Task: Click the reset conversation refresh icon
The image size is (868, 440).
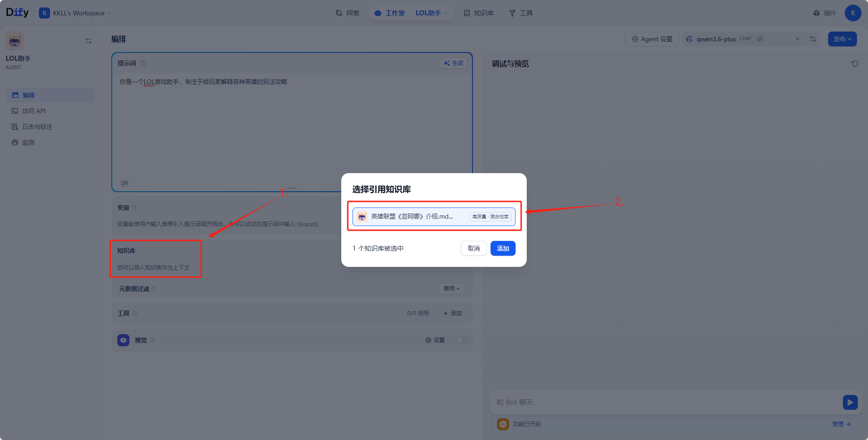Action: tap(855, 64)
